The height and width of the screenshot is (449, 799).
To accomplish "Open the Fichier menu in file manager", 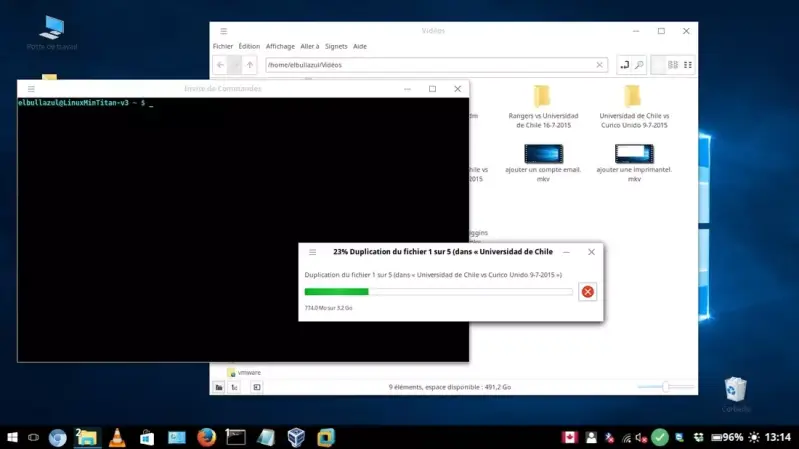I will point(223,46).
